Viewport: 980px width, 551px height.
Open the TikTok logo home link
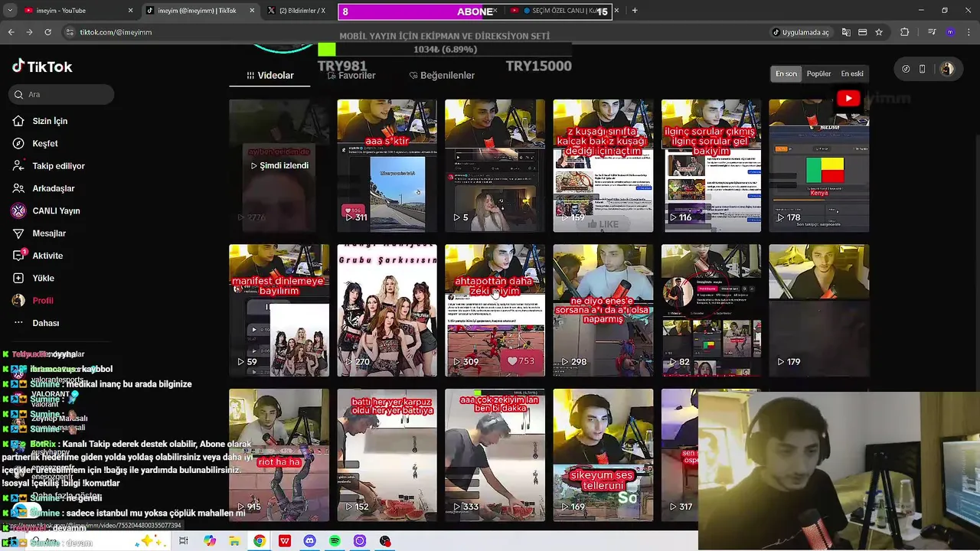coord(42,67)
